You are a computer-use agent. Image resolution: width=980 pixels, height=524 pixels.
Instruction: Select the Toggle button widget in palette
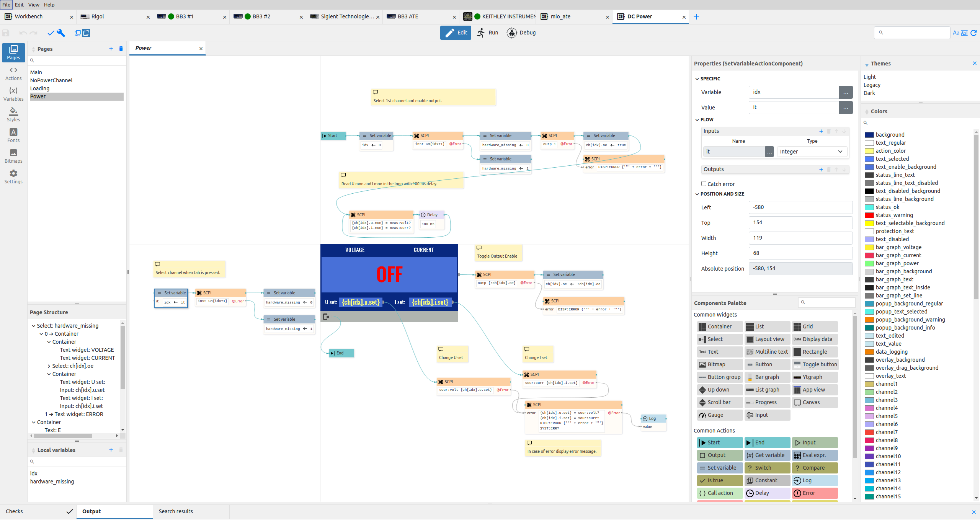[x=815, y=364]
